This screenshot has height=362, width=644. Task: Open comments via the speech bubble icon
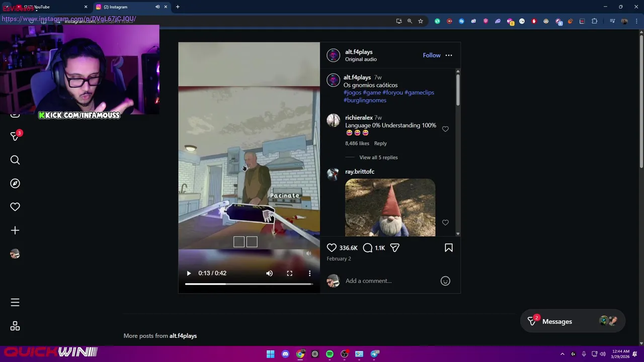(368, 248)
